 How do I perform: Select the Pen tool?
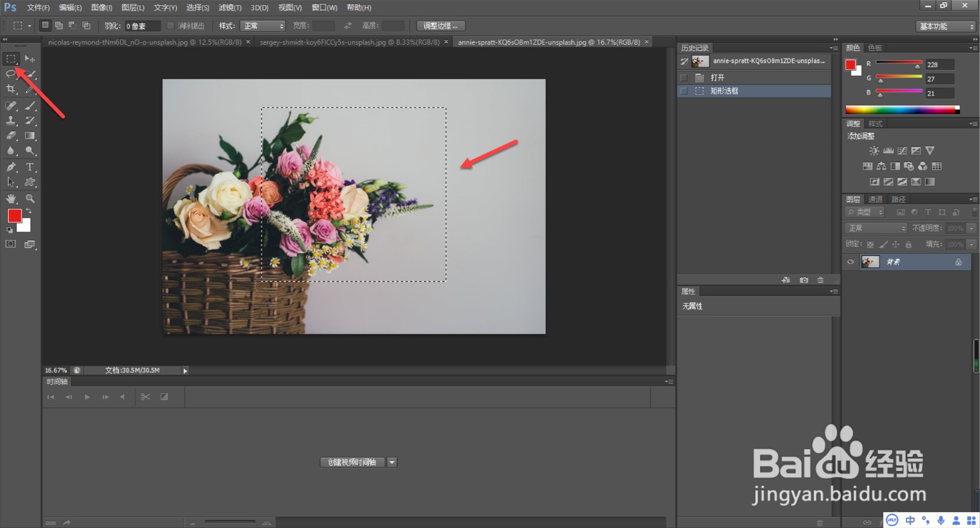[x=11, y=167]
